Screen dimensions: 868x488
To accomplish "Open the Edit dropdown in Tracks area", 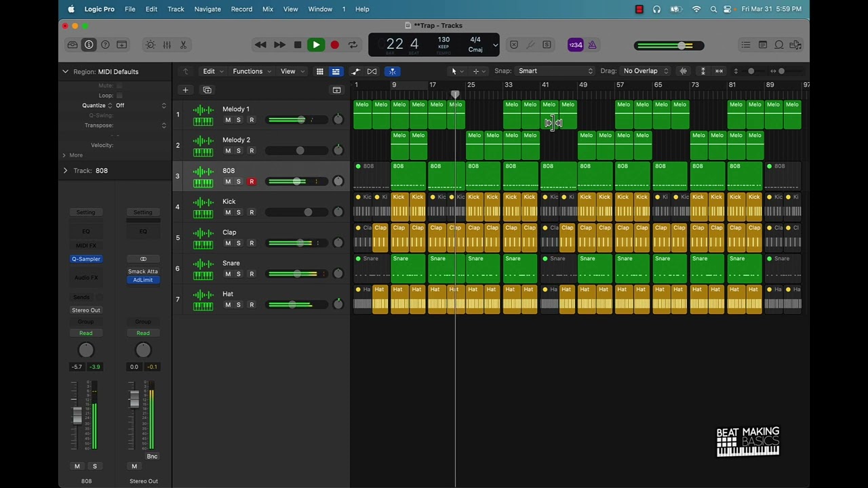I will click(x=213, y=71).
